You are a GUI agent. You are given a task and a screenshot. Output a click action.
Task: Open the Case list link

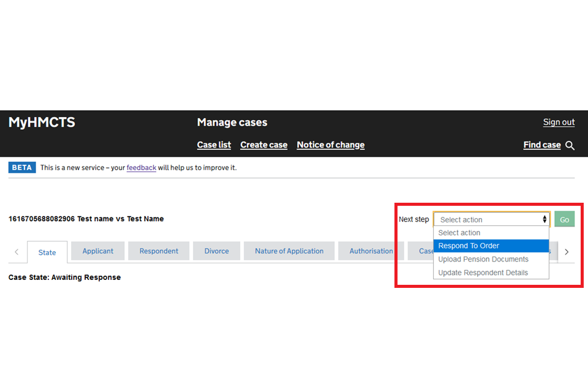point(214,145)
